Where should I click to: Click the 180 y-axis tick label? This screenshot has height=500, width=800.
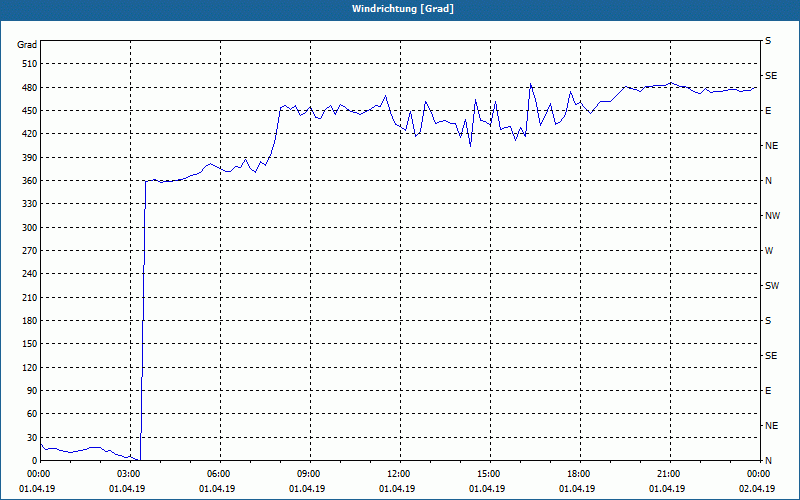31,321
